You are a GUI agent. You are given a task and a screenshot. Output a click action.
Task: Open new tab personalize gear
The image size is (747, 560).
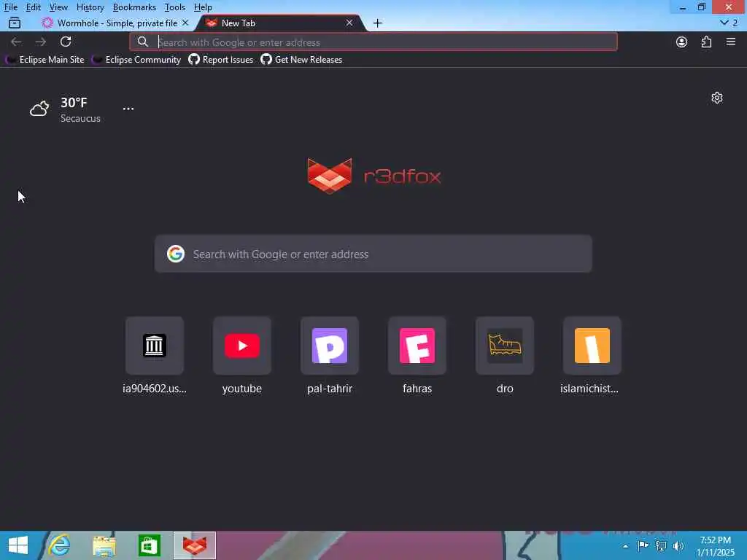click(x=716, y=98)
